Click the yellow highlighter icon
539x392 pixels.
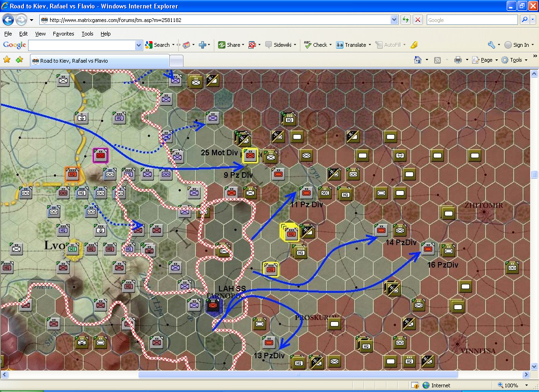click(414, 45)
